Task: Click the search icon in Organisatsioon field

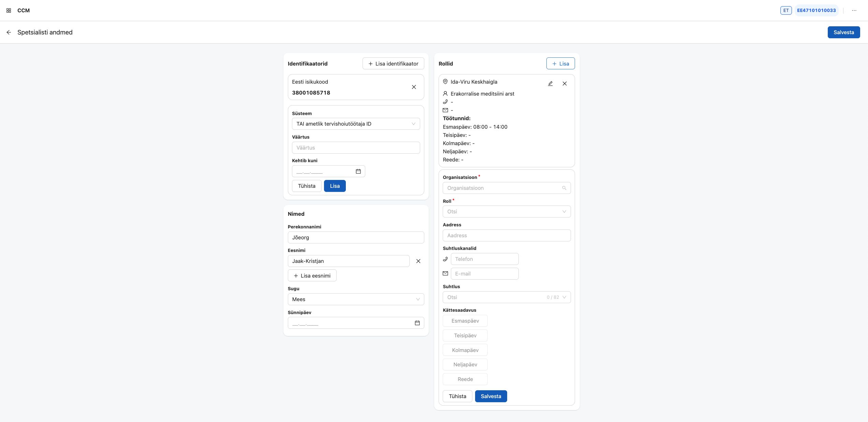Action: click(x=565, y=188)
